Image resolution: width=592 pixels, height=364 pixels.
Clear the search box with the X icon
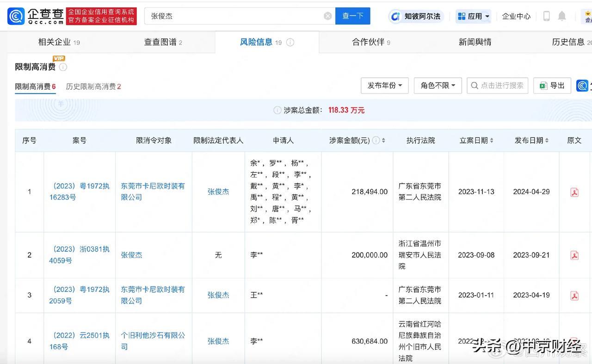click(x=328, y=16)
